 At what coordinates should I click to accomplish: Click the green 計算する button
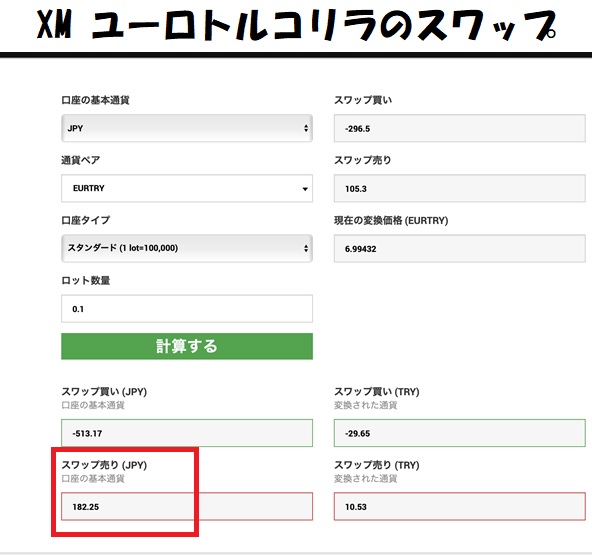187,346
